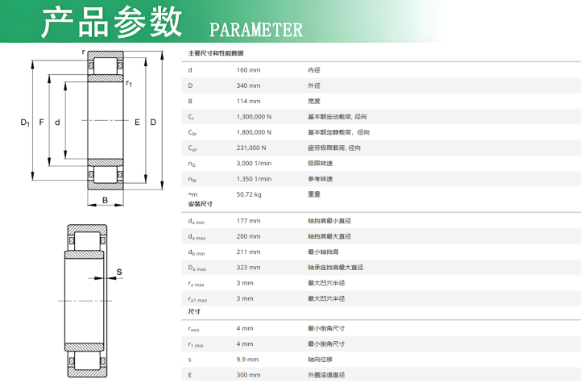
Task: Select the 主要尺寸和性能数据 section heading
Action: coord(216,53)
